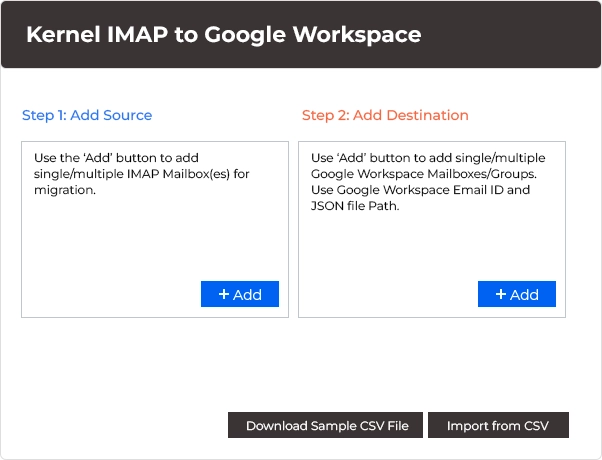
Task: Select the 'Step 2: Add Destination' heading
Action: (385, 115)
